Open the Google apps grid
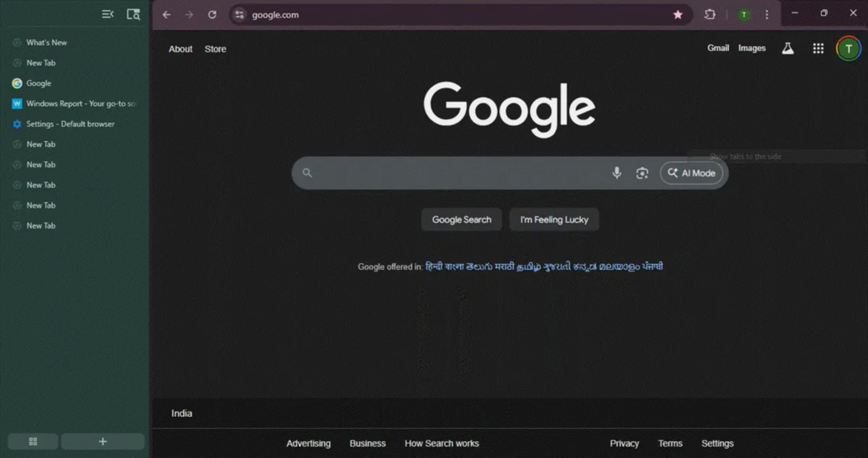 (818, 49)
